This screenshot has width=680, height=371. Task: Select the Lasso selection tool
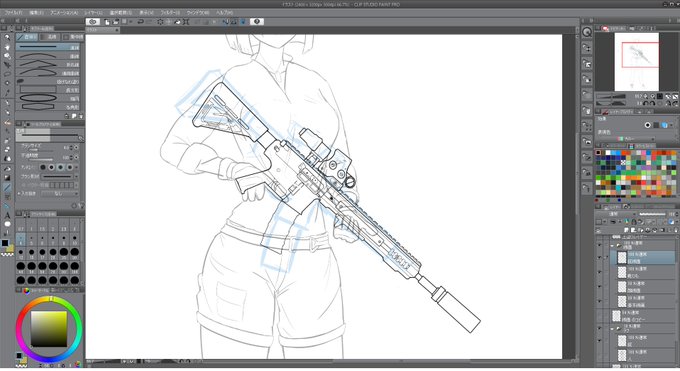click(7, 74)
